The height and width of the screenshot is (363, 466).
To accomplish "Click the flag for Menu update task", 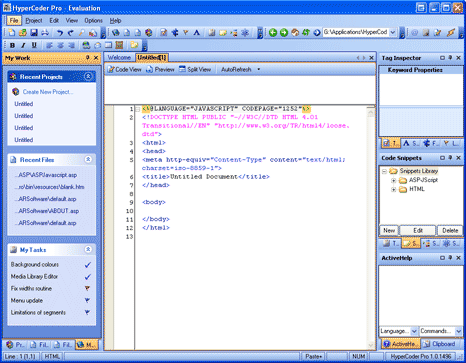I will pyautogui.click(x=87, y=301).
